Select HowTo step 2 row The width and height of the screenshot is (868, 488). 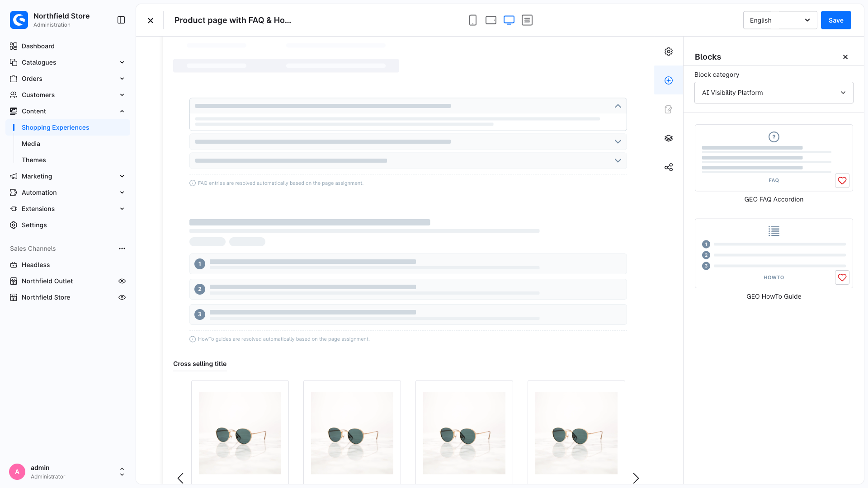point(408,289)
